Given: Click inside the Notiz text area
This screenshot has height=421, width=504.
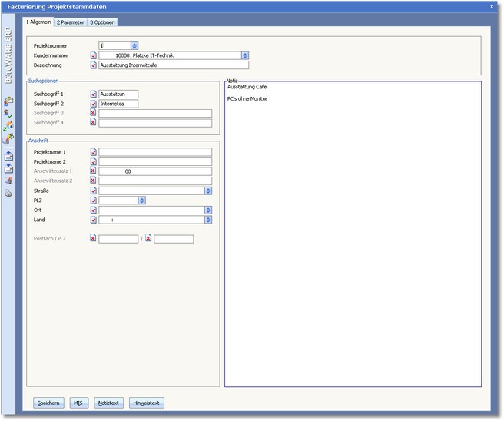Looking at the screenshot, I should coord(353,230).
